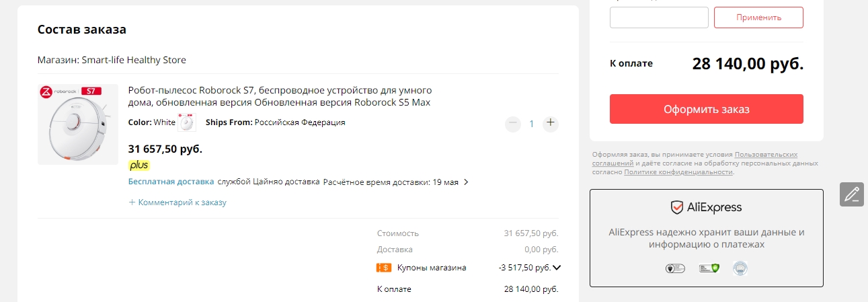The height and width of the screenshot is (302, 868).
Task: Click the oval black security badge
Action: click(x=674, y=268)
